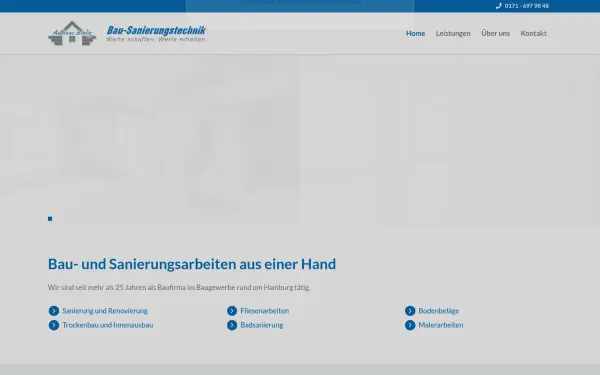Viewport: 600px width, 375px height.
Task: Open the Home menu item
Action: (415, 33)
